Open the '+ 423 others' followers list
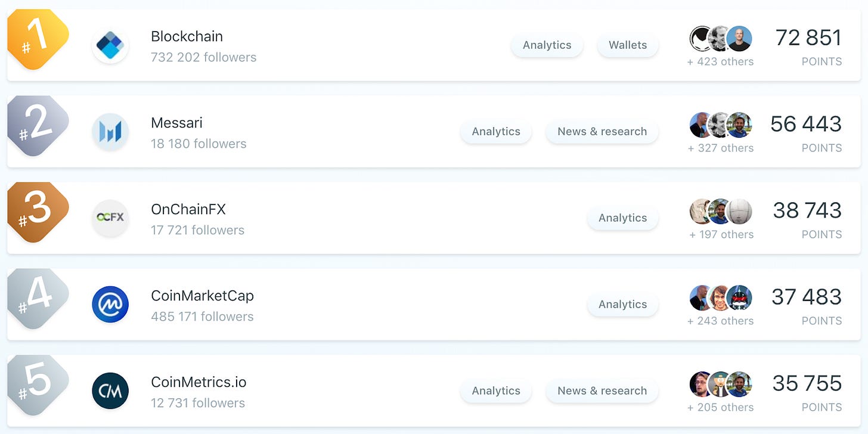This screenshot has width=868, height=434. [720, 61]
